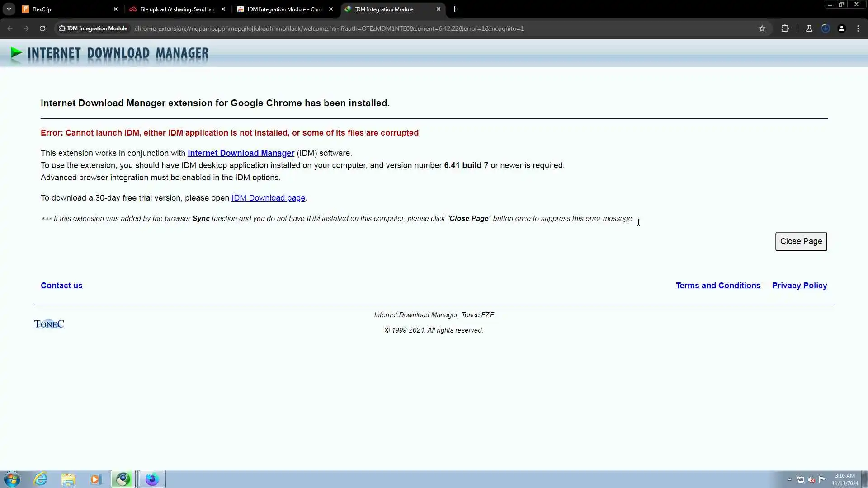Click the Chrome Labs flask icon
This screenshot has width=868, height=488.
click(809, 28)
